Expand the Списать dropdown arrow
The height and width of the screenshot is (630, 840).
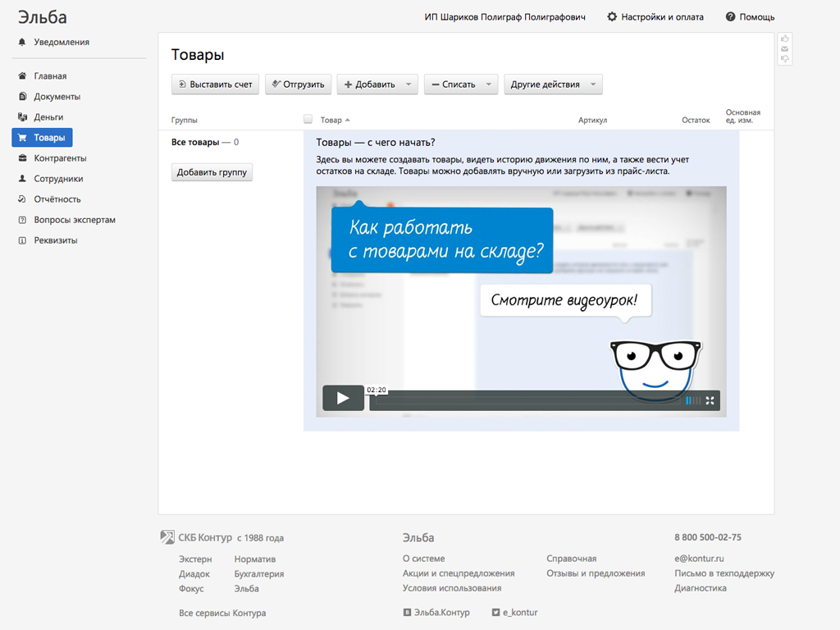489,84
